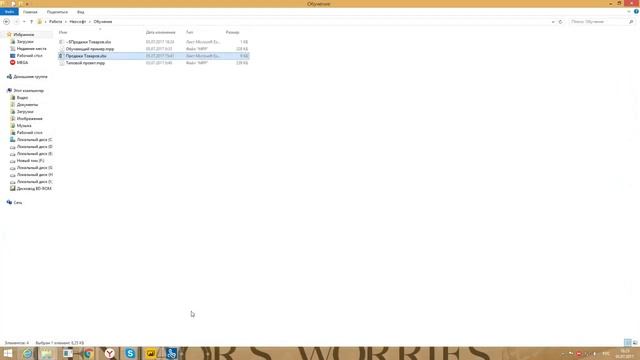640x360 pixels.
Task: Click the Excel icon of highlighted Продажи Товаров.xlsx
Action: click(61, 56)
